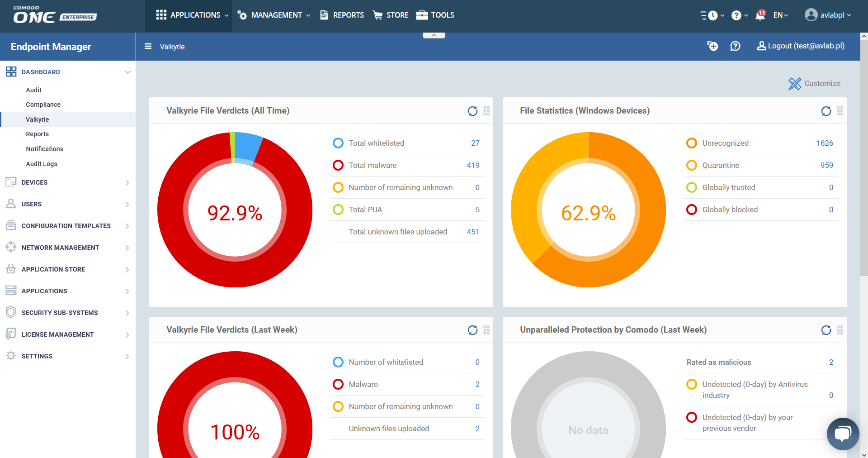Refresh Valkyrie File Verdicts (All Time) widget
The height and width of the screenshot is (458, 868).
point(472,111)
